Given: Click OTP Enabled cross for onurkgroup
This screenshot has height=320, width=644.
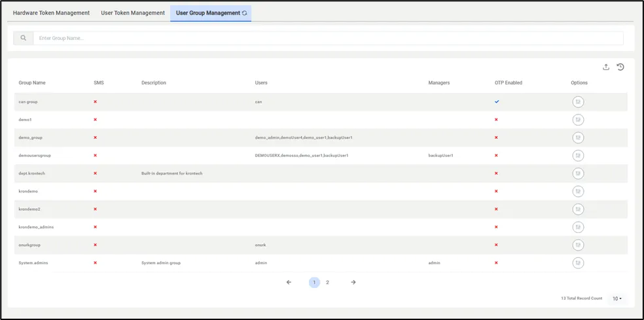Looking at the screenshot, I should pos(496,245).
